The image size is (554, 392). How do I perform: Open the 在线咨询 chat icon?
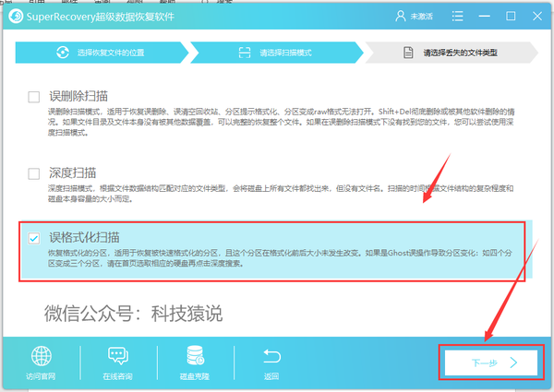click(x=118, y=356)
